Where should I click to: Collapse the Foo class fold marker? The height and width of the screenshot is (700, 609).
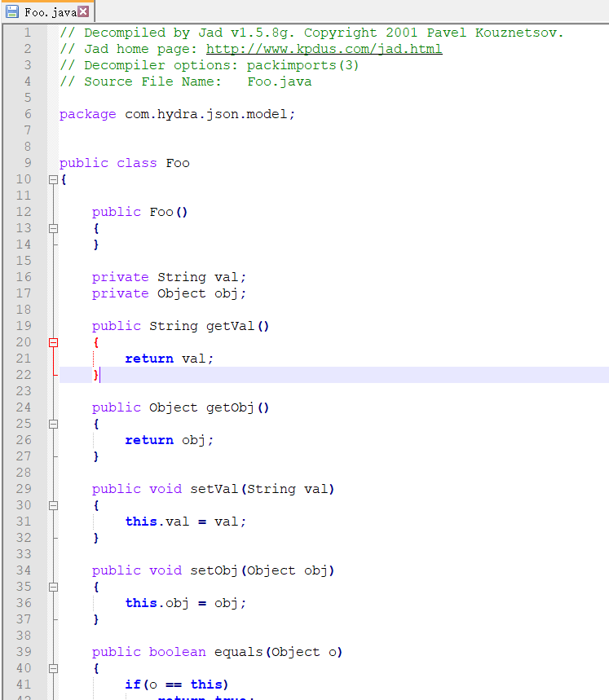click(x=53, y=179)
